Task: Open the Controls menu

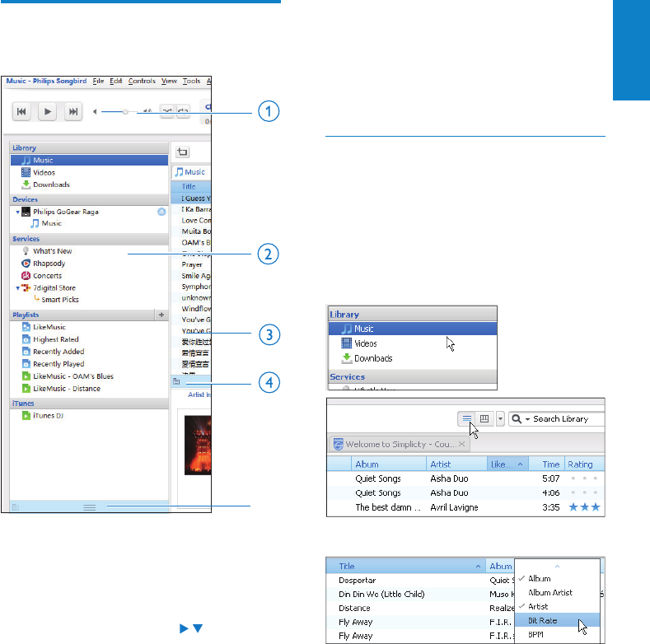Action: [x=142, y=81]
